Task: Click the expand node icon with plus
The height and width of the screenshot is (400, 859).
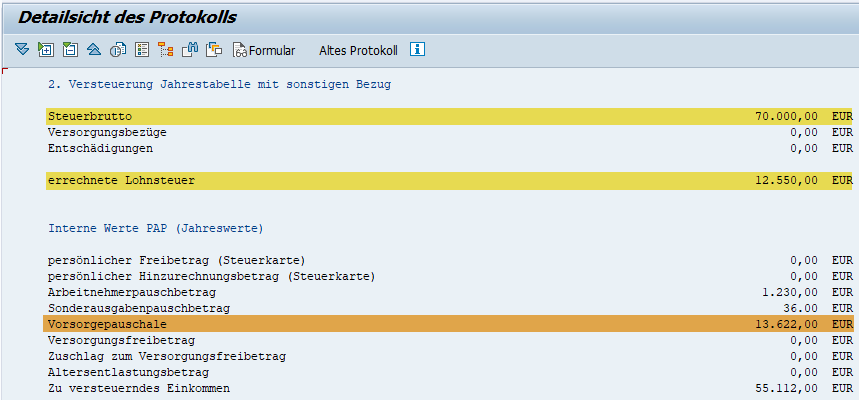Action: click(x=46, y=50)
